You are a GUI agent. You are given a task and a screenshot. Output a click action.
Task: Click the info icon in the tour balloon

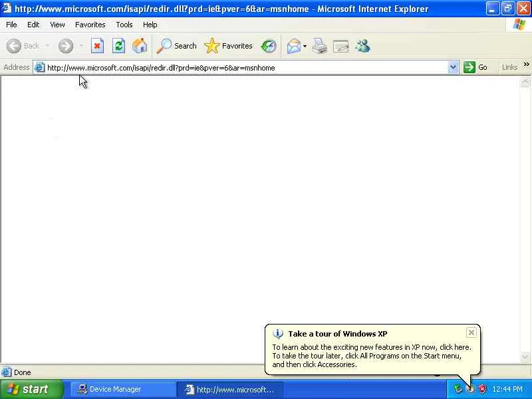tap(278, 334)
